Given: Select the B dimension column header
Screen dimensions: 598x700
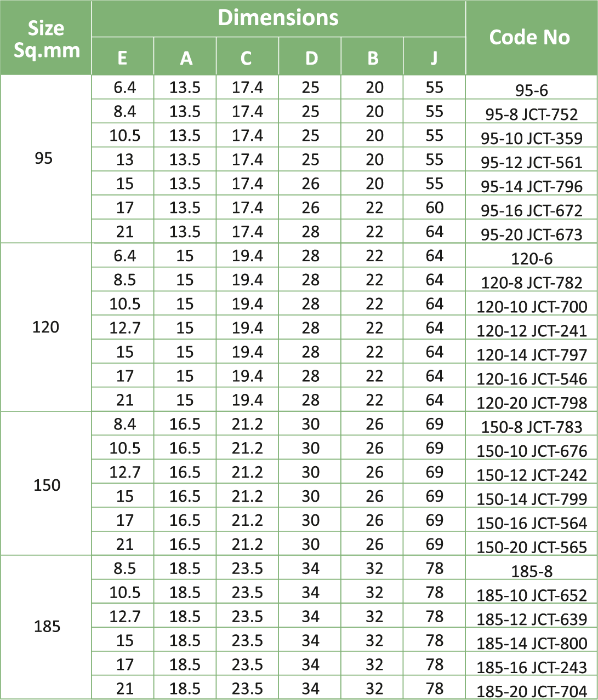Looking at the screenshot, I should pos(373,58).
